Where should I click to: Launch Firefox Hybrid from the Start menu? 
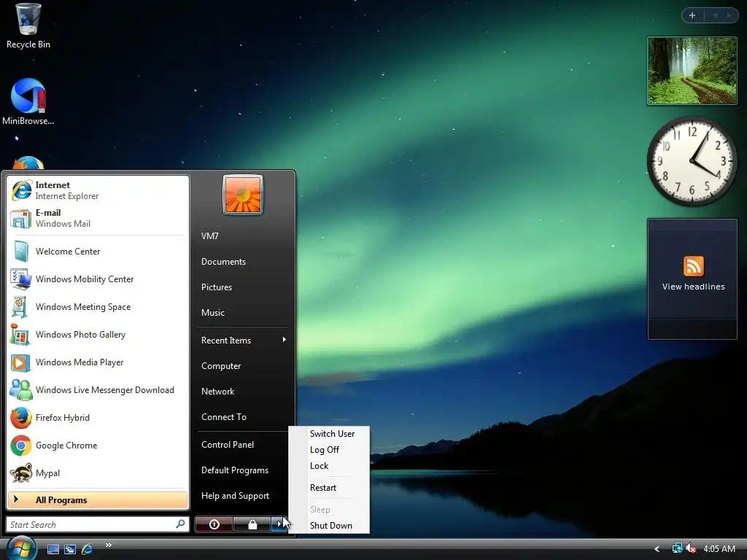[x=98, y=418]
